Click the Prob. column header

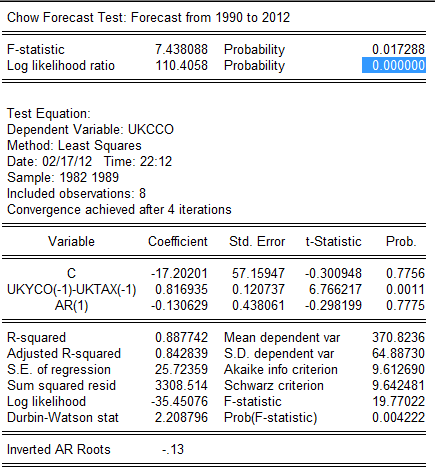[401, 241]
